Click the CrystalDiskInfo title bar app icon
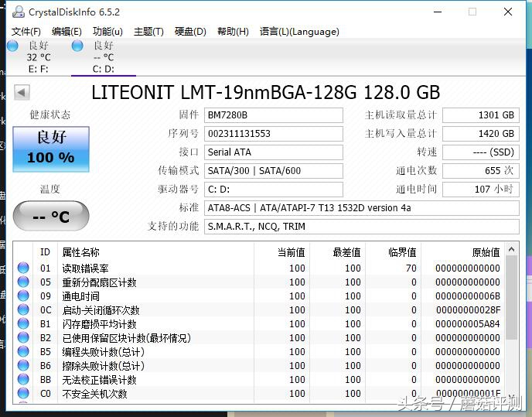The width and height of the screenshot is (532, 417). click(x=19, y=12)
